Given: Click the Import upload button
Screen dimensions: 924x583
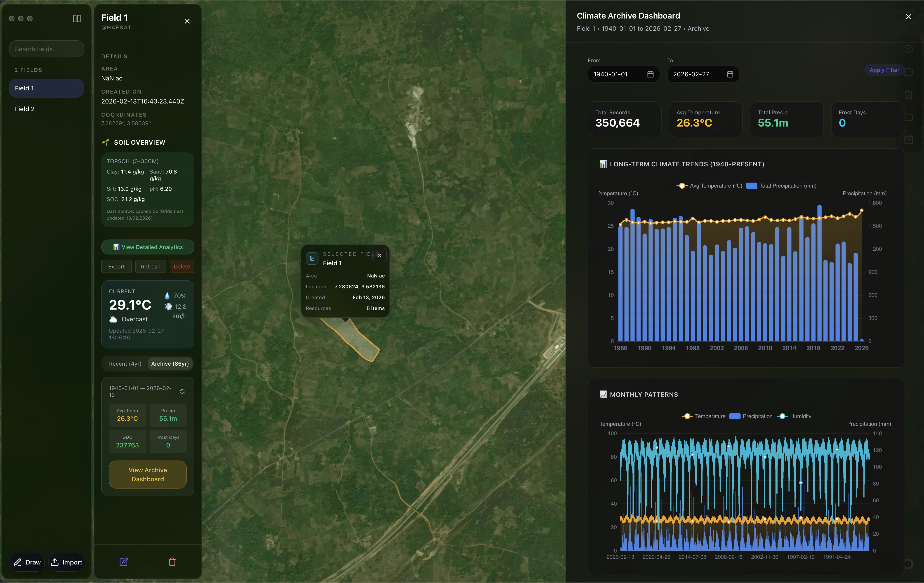Looking at the screenshot, I should 66,562.
